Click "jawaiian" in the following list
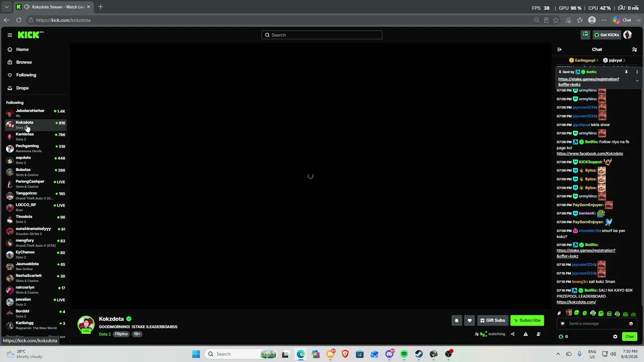644x362 pixels. [23, 299]
